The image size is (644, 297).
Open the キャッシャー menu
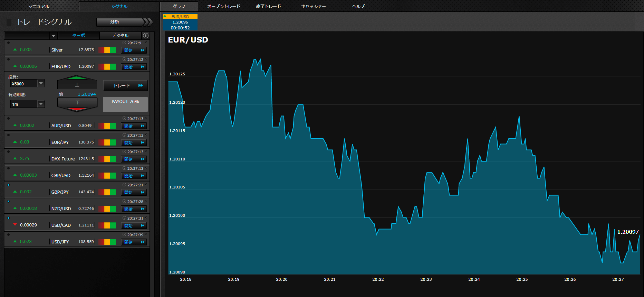313,6
